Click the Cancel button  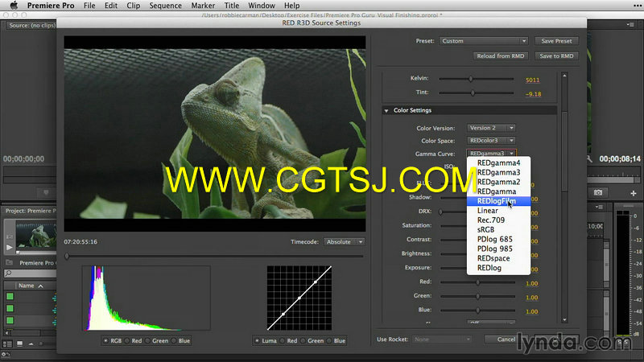click(506, 339)
